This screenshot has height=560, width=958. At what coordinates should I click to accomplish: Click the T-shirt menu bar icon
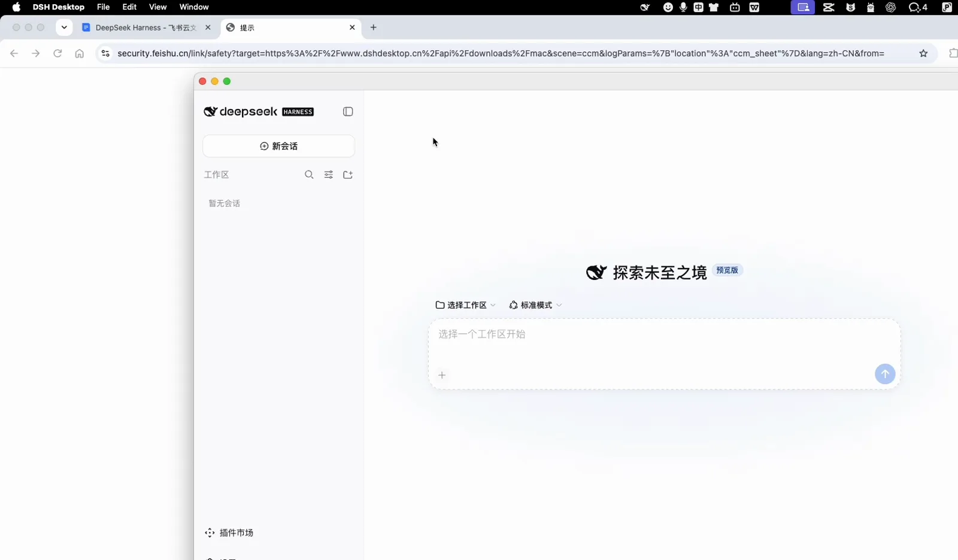pos(714,7)
